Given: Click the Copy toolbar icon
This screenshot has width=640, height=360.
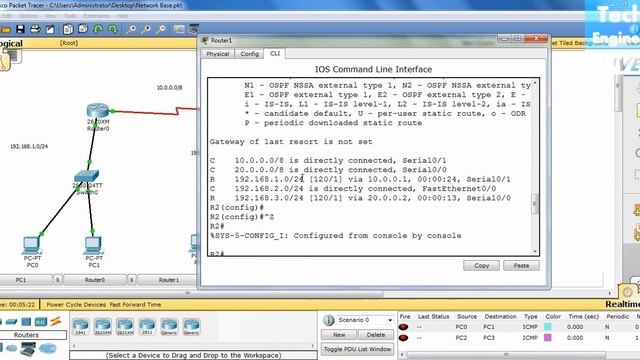Looking at the screenshot, I should click(x=68, y=29).
